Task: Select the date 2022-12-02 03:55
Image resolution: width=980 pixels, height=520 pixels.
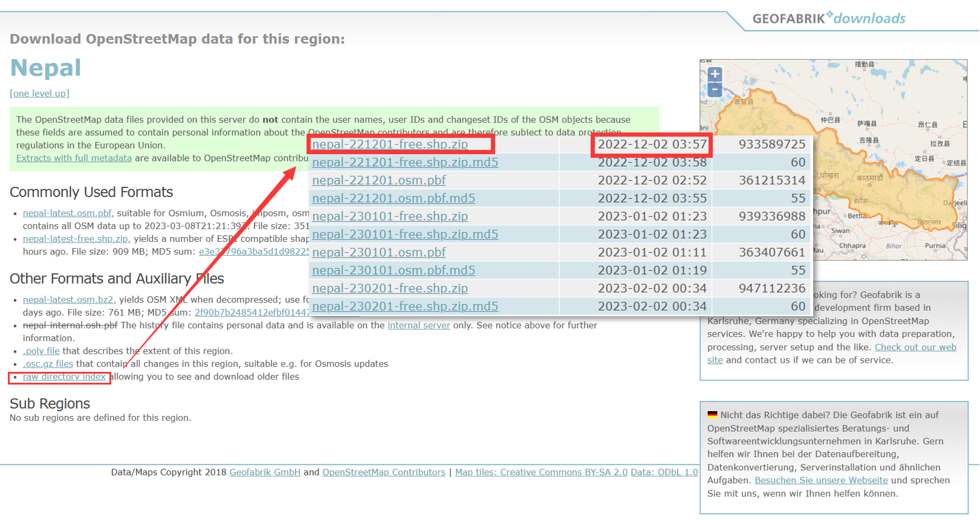Action: click(652, 198)
